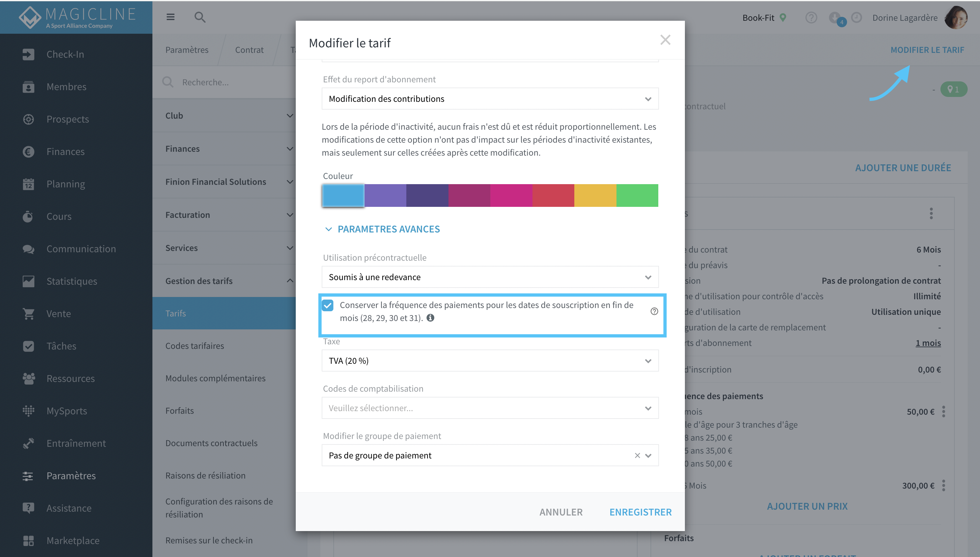The image size is (980, 557).
Task: Switch to the Contrat tab
Action: pos(249,50)
